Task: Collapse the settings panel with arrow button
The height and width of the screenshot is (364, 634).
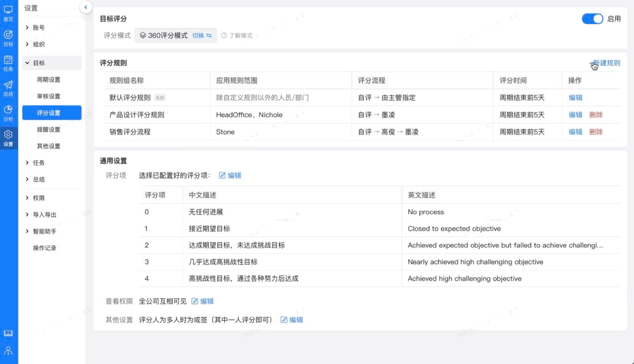Action: (86, 7)
